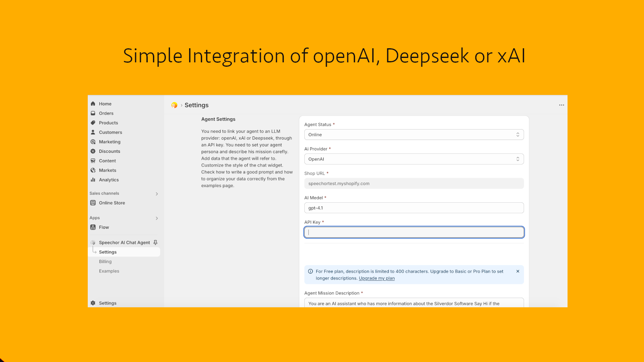
Task: Click the Products tag icon
Action: [x=93, y=123]
